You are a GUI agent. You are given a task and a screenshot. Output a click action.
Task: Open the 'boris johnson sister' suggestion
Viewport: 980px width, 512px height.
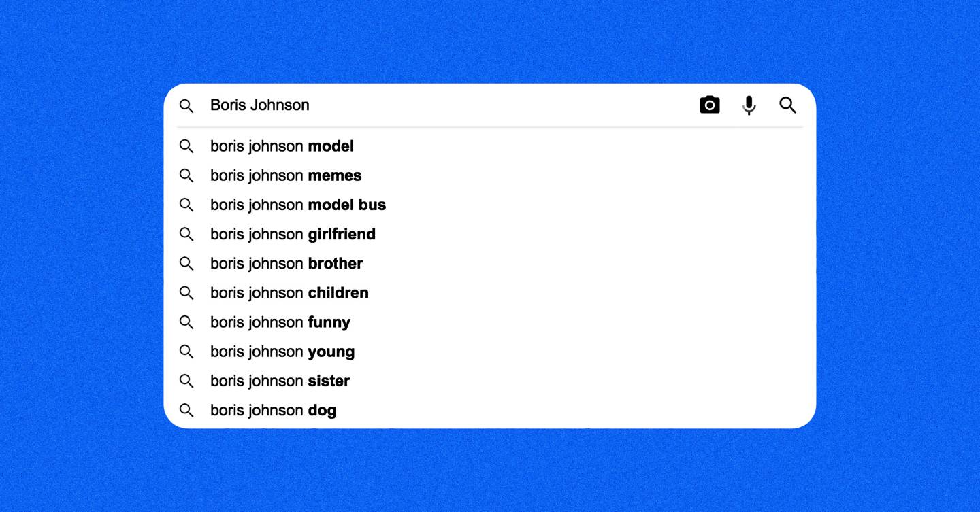[x=280, y=381]
